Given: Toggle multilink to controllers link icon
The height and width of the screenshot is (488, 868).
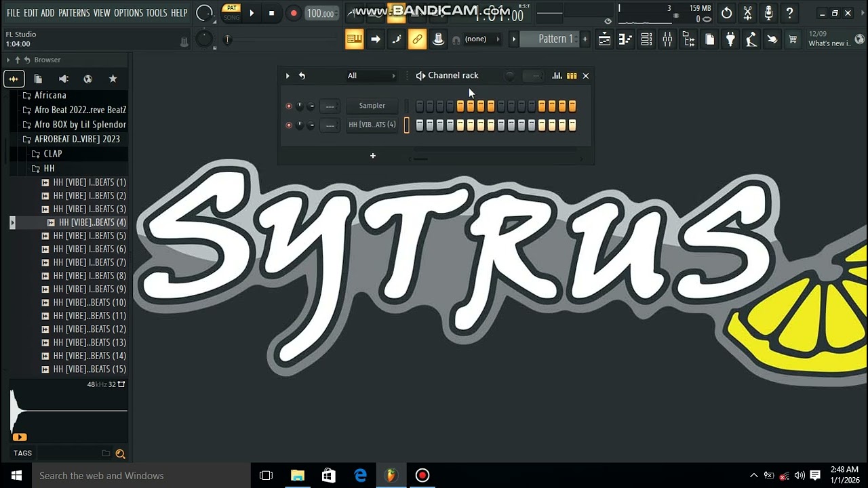Looking at the screenshot, I should pyautogui.click(x=417, y=39).
